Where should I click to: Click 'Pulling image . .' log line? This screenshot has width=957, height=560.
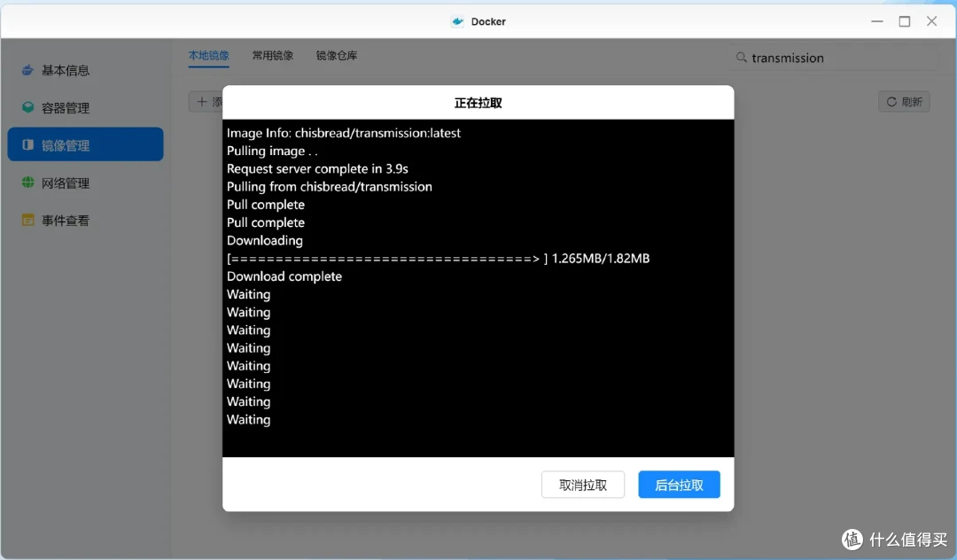pos(272,151)
